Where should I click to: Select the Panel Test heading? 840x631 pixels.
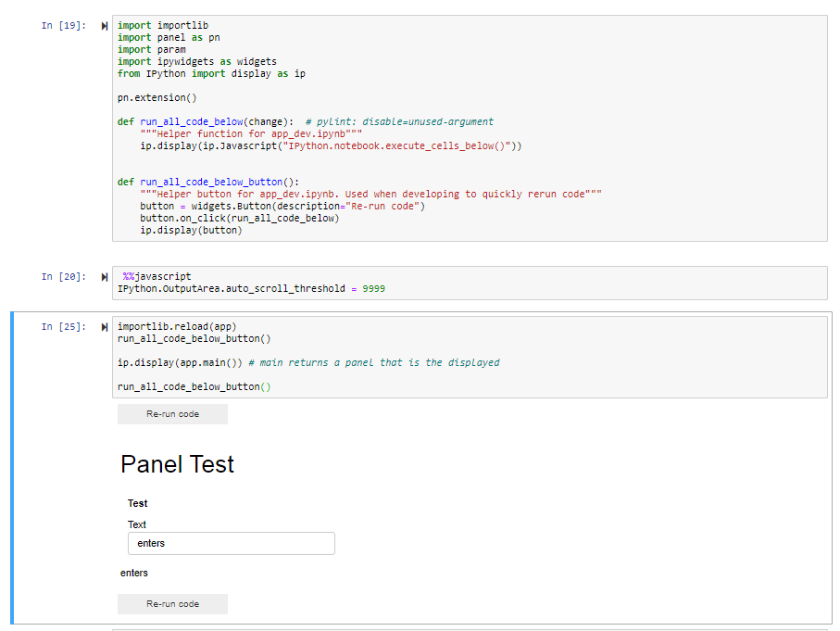pyautogui.click(x=177, y=464)
